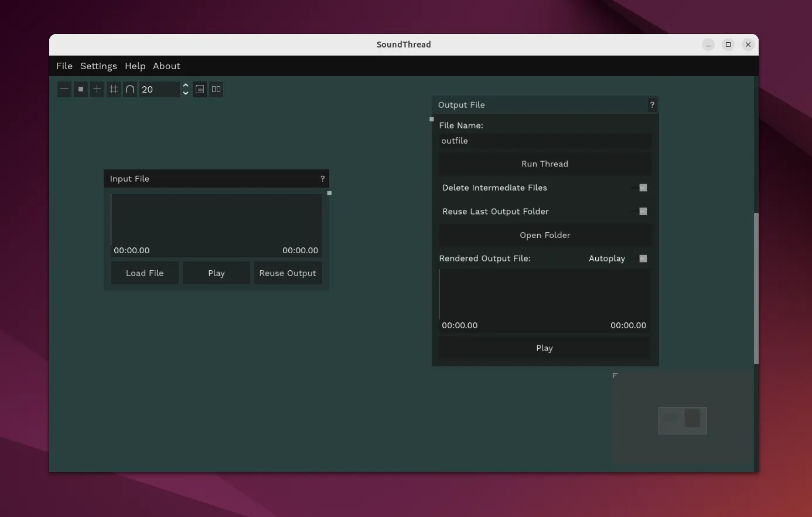Click the File Name field containing outfile
This screenshot has width=812, height=517.
tap(545, 141)
